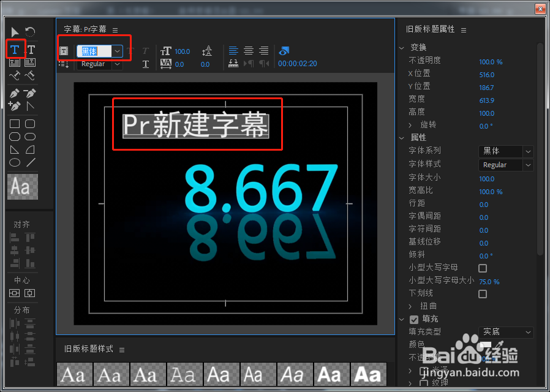Screen dimensions: 550x392
Task: Select the Rotation tool
Action: (x=30, y=32)
